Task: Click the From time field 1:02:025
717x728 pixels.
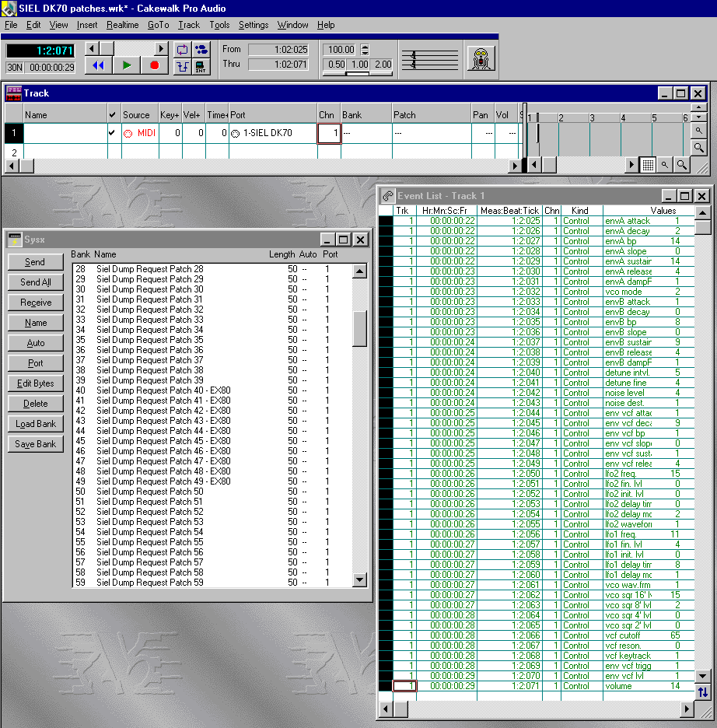Action: click(x=278, y=50)
